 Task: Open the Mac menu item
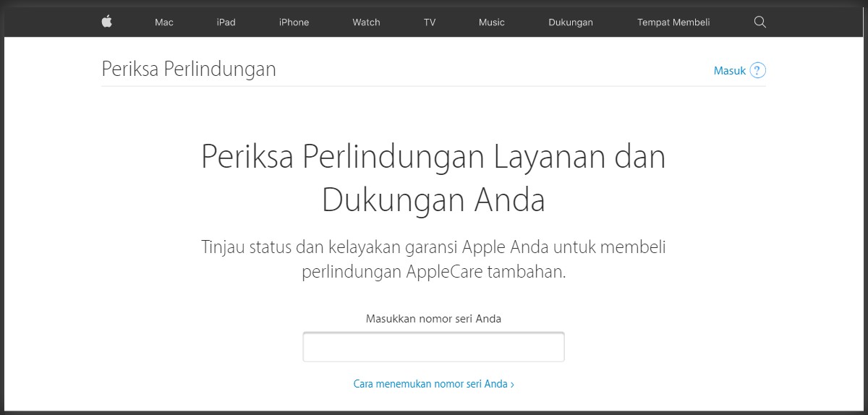164,22
